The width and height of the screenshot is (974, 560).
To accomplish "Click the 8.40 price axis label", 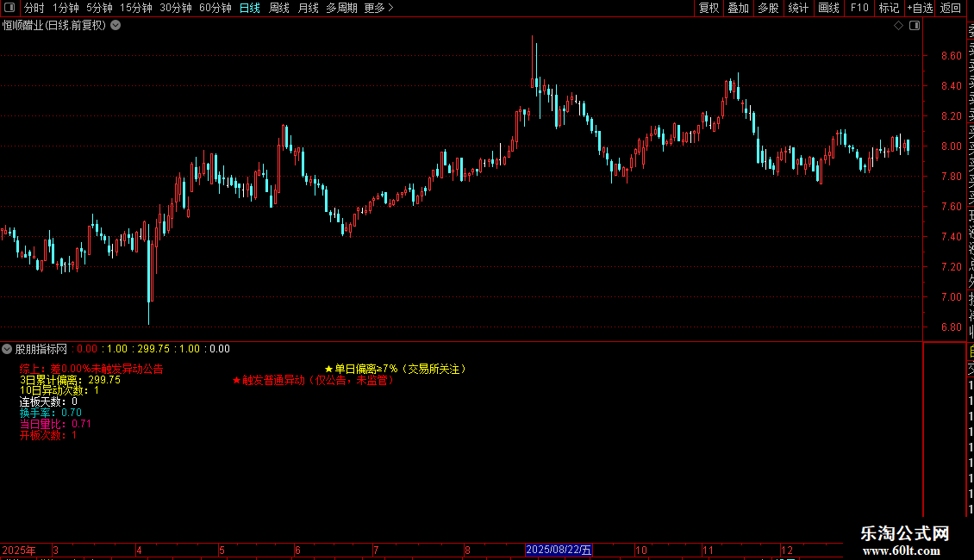I will point(951,85).
